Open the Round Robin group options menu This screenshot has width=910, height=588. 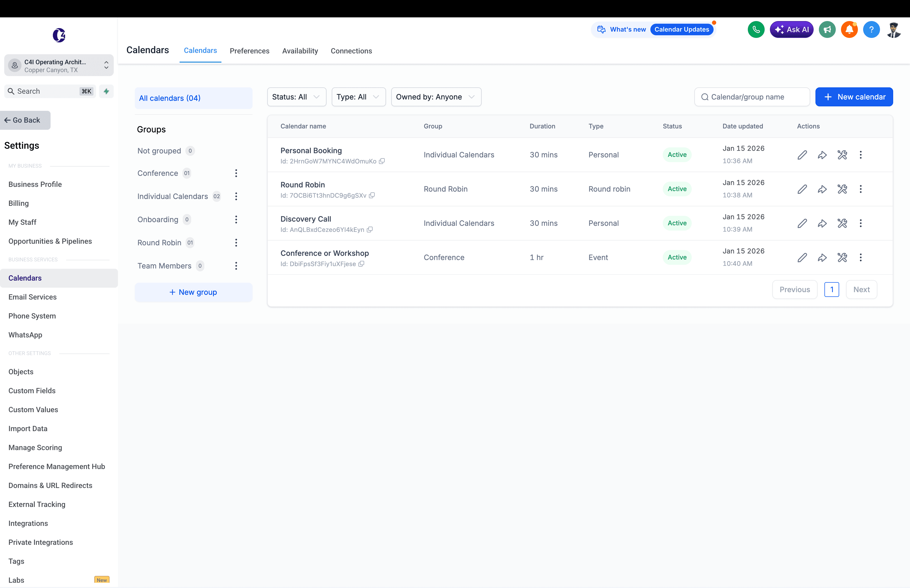pyautogui.click(x=236, y=243)
